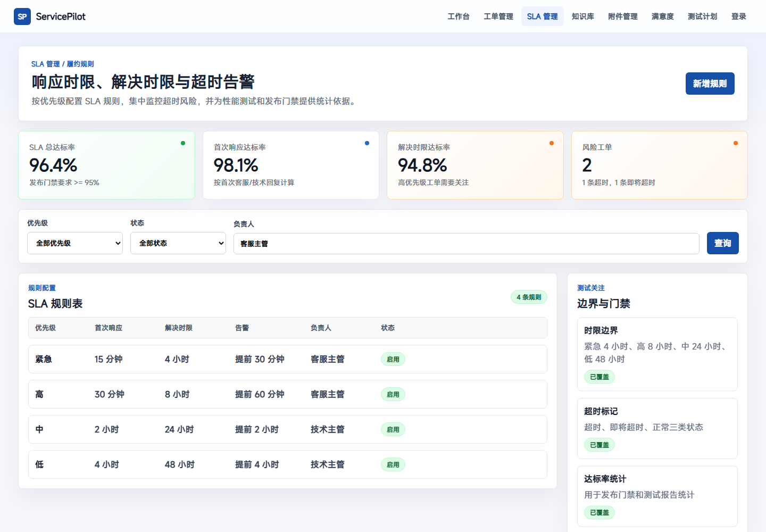Click the 4 条规则 count badge
Screen dimensions: 766x532
[529, 297]
